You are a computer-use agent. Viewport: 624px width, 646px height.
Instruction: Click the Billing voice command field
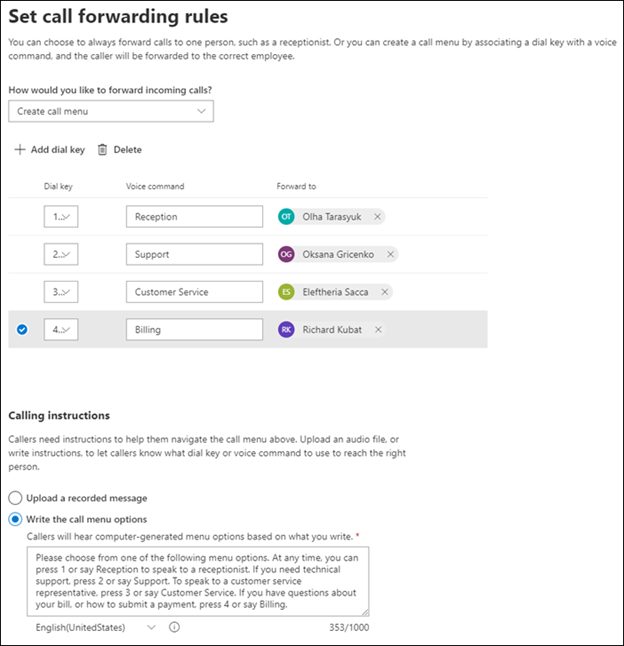[x=194, y=330]
